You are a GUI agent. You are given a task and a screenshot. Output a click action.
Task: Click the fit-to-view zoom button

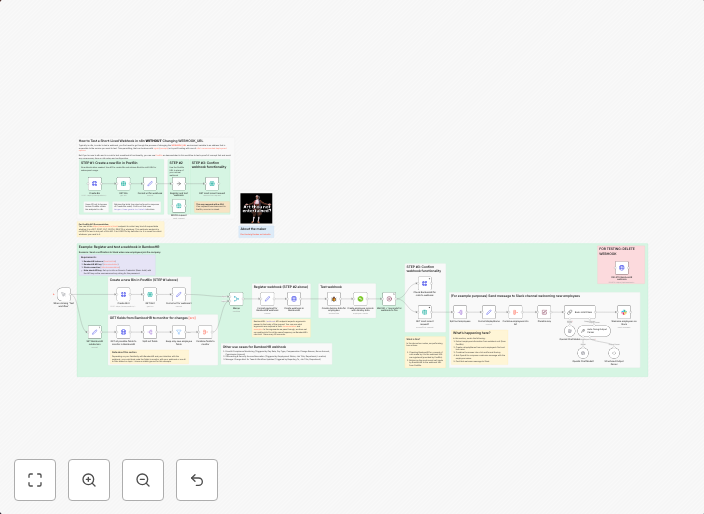[35, 480]
